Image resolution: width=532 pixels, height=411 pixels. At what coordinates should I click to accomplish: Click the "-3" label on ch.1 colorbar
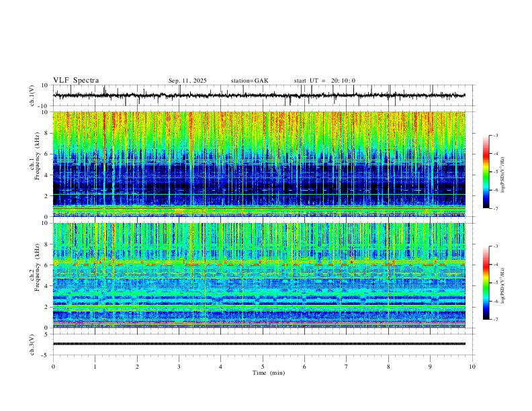pos(496,135)
